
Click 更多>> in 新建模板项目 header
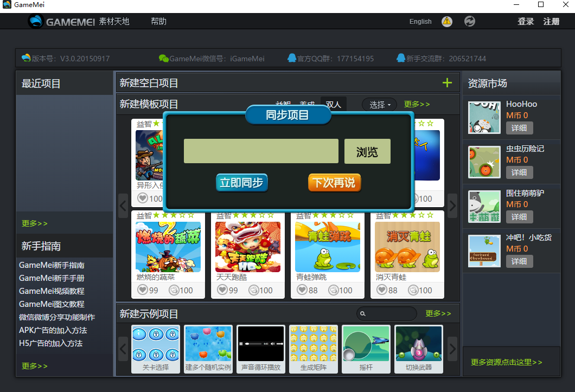[x=417, y=104]
